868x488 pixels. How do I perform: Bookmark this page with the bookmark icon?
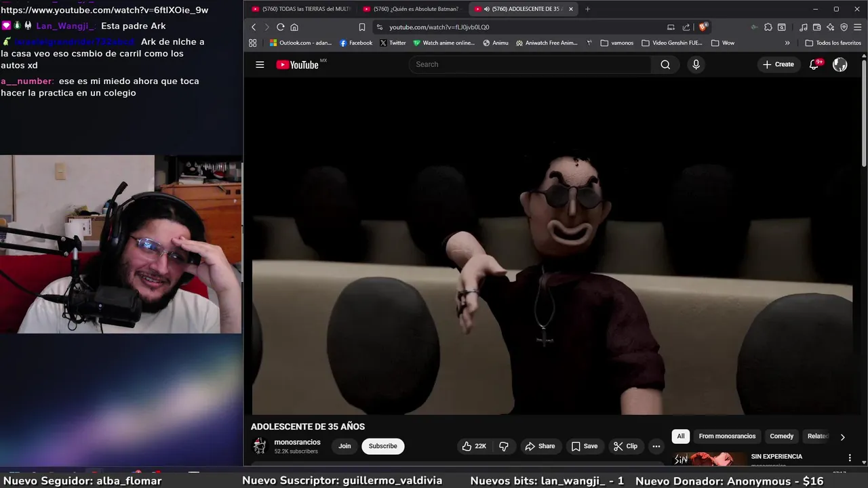[362, 27]
